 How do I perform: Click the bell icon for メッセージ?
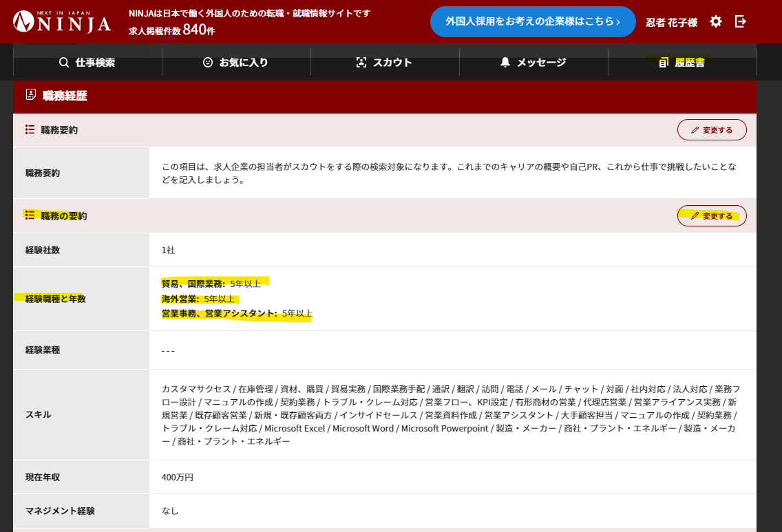pos(505,63)
